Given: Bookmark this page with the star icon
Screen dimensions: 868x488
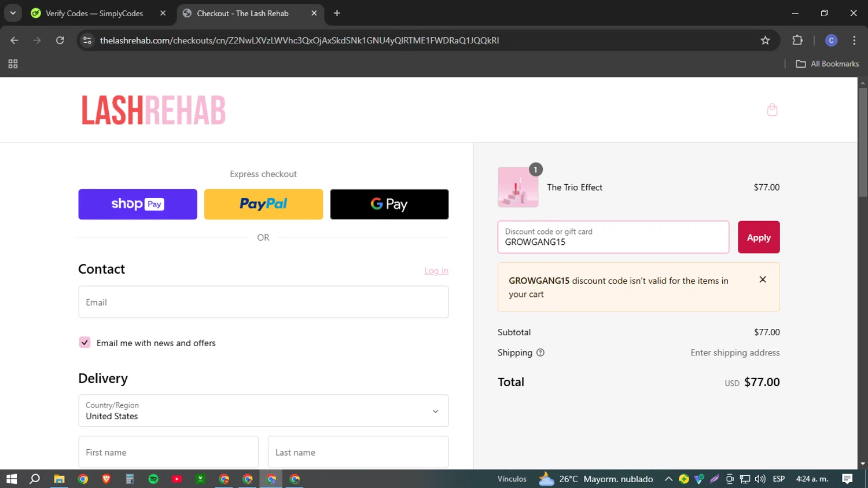Looking at the screenshot, I should click(766, 40).
